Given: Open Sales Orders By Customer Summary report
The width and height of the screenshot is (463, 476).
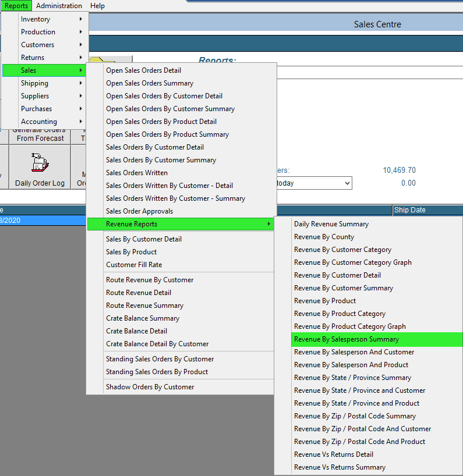Looking at the screenshot, I should coord(182,159).
